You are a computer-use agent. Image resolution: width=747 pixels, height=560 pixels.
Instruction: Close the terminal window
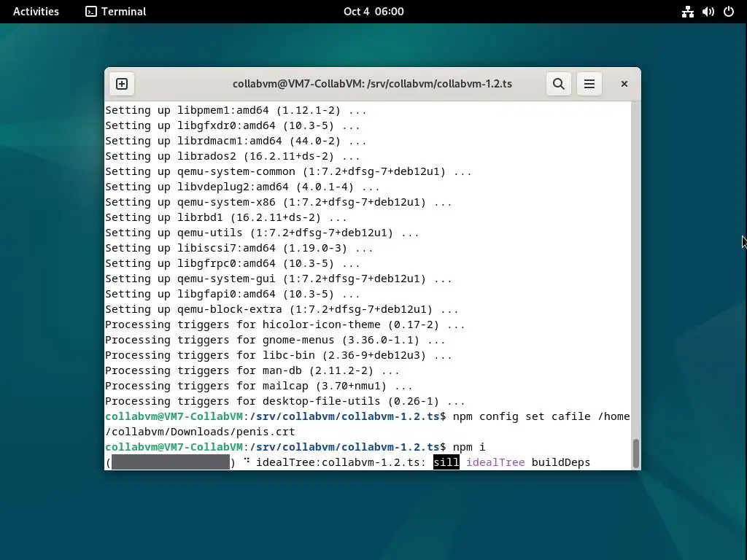624,84
